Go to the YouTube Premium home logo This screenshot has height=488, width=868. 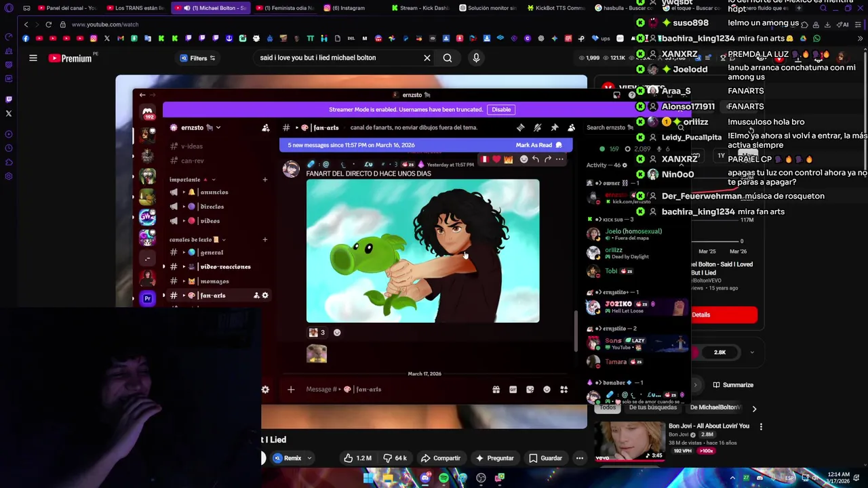tap(70, 58)
